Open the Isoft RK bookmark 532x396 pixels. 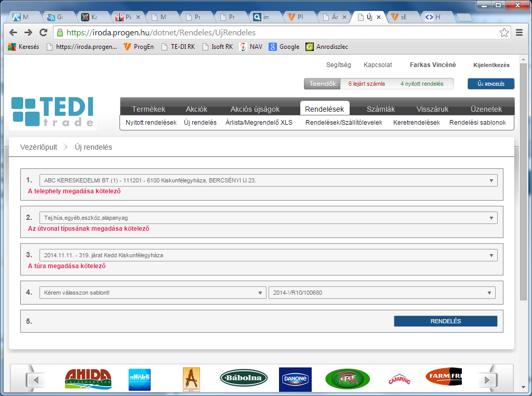tap(218, 47)
